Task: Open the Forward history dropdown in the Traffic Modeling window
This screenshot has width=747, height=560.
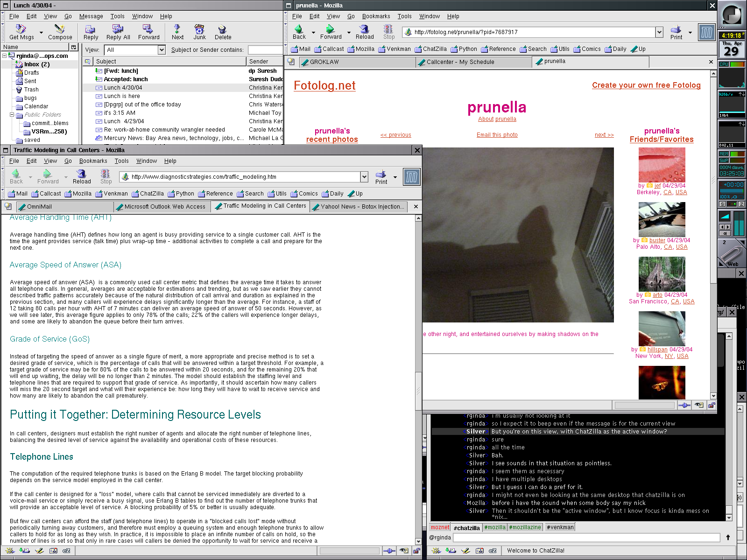Action: pyautogui.click(x=66, y=177)
